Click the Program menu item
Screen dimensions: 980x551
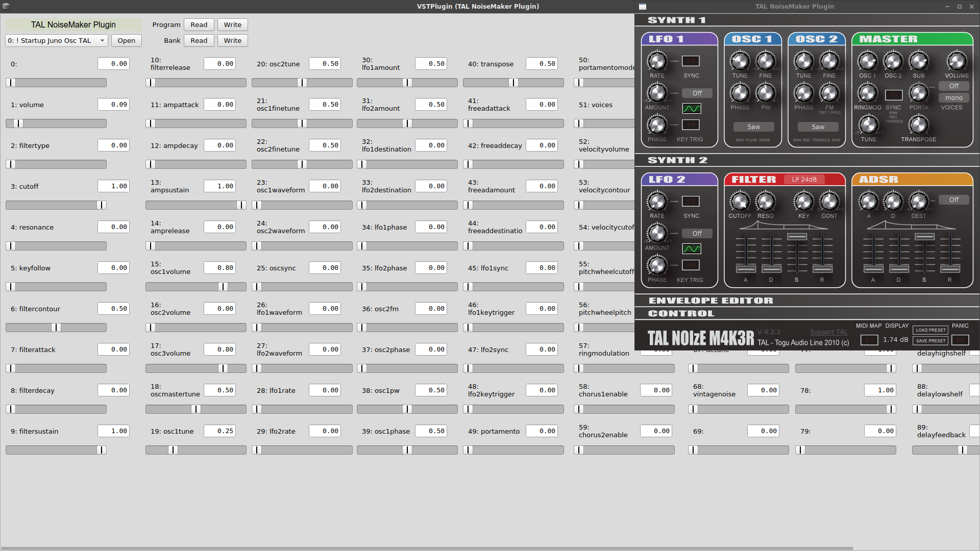(165, 24)
